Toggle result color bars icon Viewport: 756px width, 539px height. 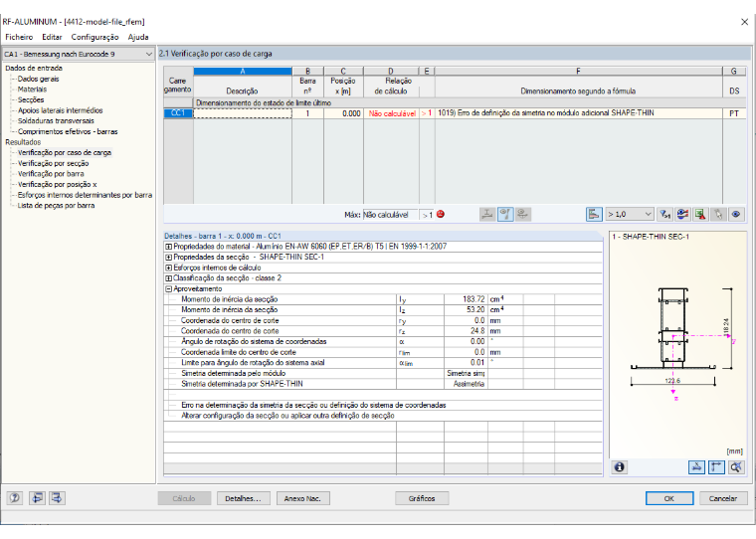(x=594, y=214)
